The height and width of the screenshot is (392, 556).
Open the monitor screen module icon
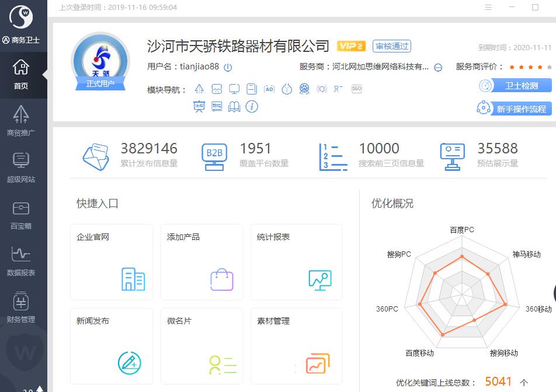[x=234, y=89]
